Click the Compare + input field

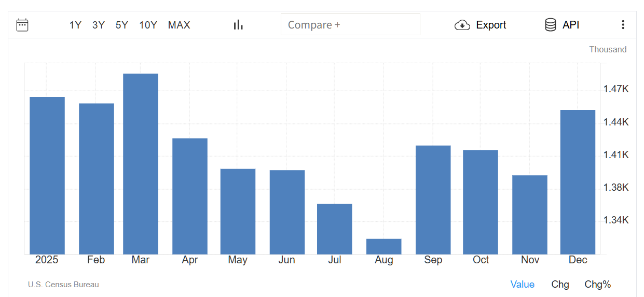pos(350,24)
